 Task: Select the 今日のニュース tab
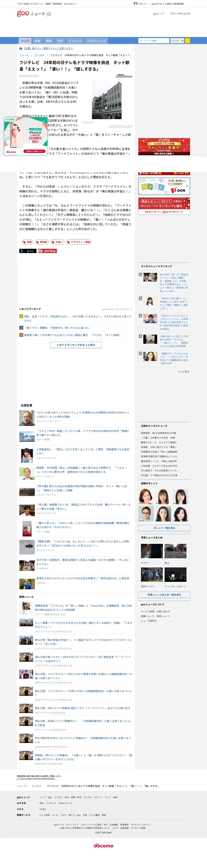tap(97, 41)
